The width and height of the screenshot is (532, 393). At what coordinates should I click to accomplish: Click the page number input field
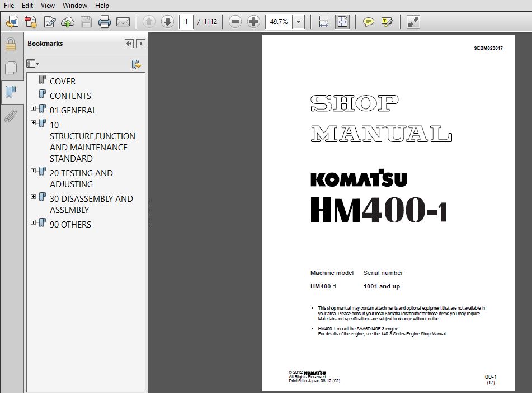click(x=186, y=22)
